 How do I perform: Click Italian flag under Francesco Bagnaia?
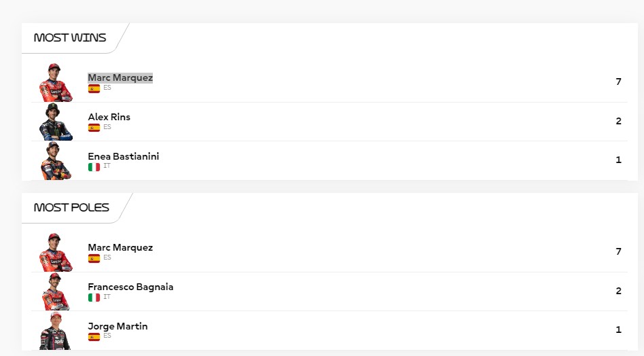(94, 298)
